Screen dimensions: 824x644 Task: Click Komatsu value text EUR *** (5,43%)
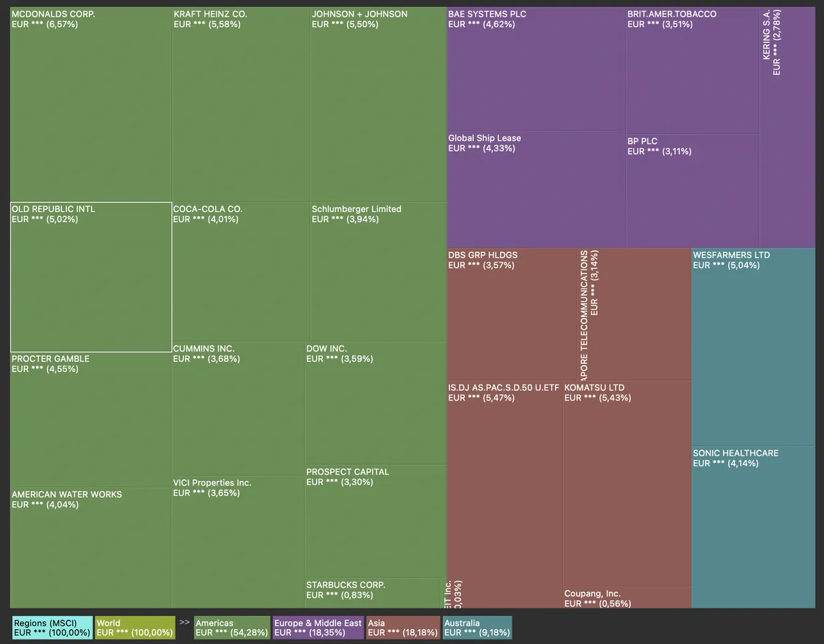pyautogui.click(x=597, y=398)
